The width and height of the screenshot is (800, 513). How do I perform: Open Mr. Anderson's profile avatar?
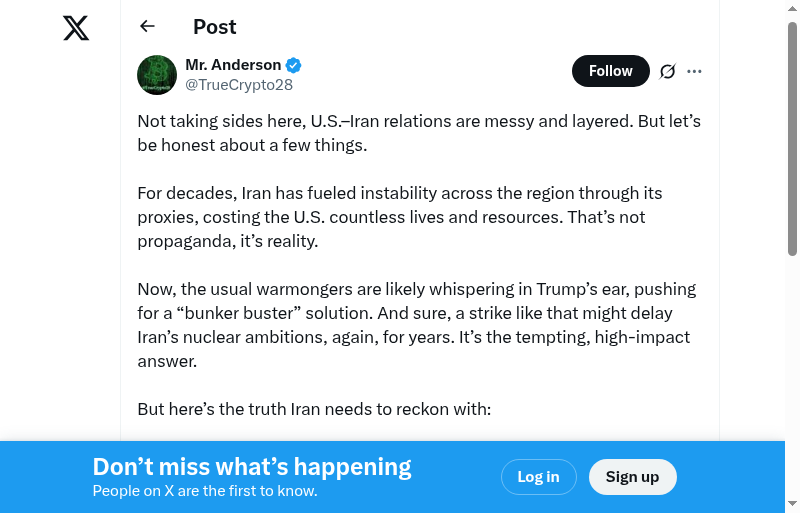click(x=157, y=75)
